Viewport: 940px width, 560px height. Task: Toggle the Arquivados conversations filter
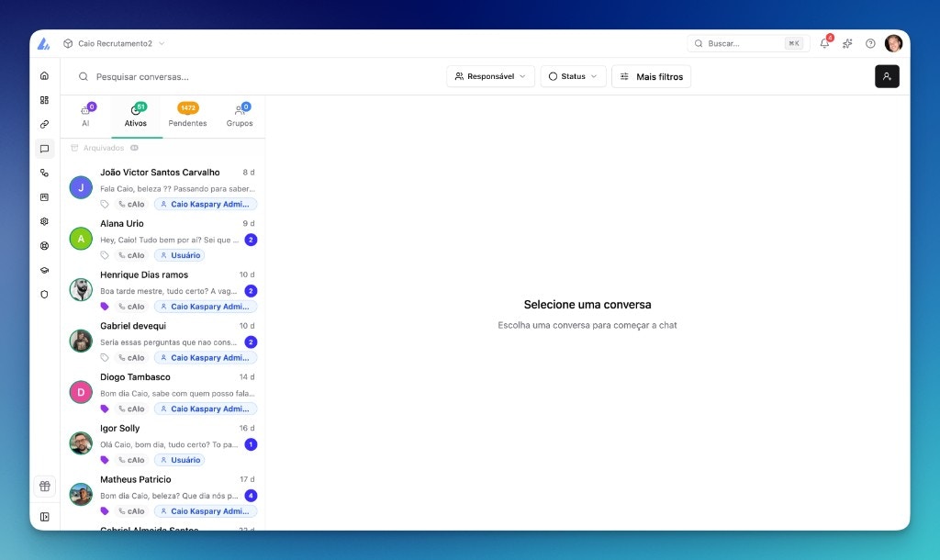click(x=101, y=147)
